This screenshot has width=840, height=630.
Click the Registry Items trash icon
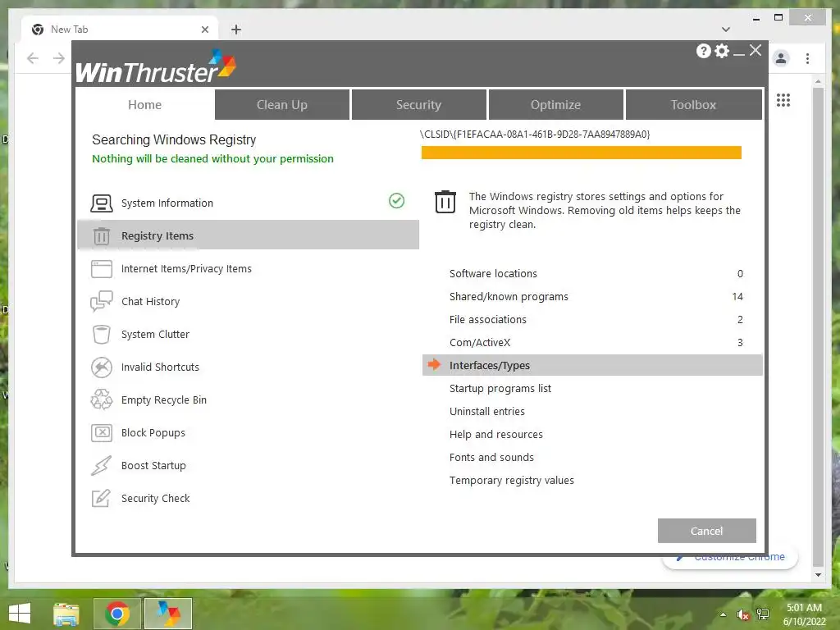[x=101, y=235]
